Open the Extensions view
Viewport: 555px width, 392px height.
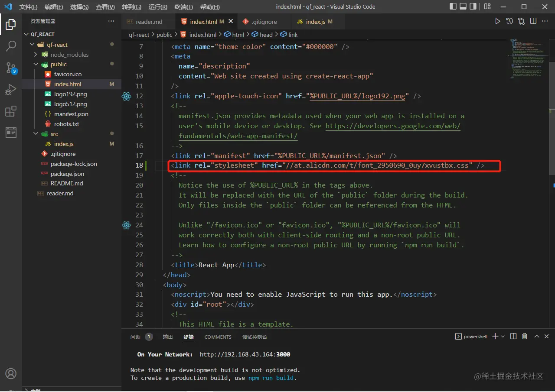[x=11, y=111]
